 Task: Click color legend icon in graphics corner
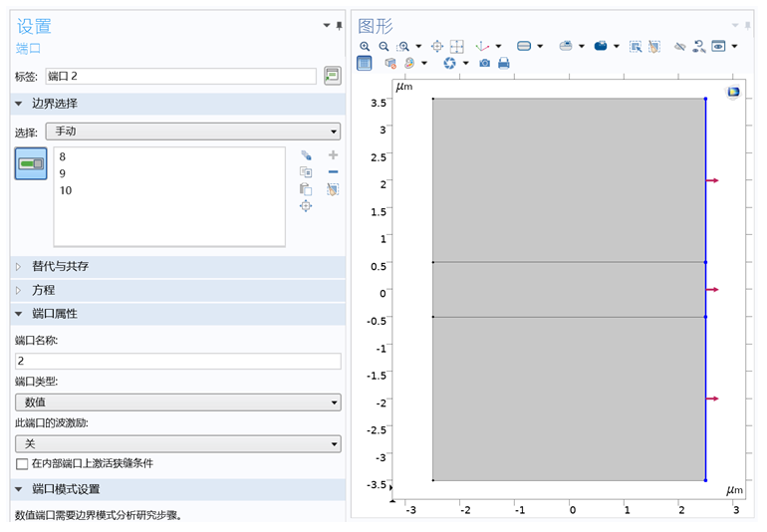(x=733, y=92)
